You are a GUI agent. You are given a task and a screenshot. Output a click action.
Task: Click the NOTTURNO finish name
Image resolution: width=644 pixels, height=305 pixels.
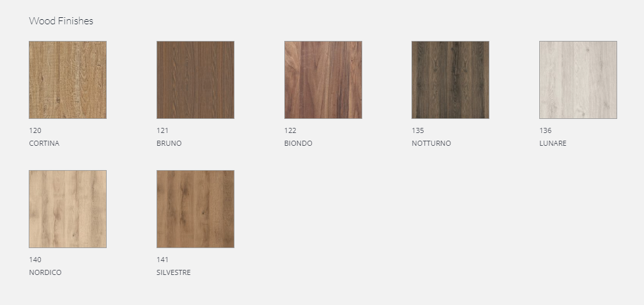tap(431, 143)
